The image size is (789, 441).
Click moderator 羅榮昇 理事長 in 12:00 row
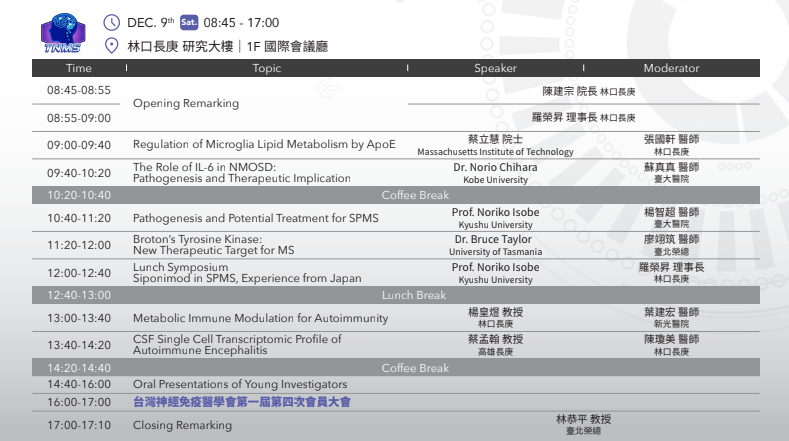click(x=671, y=267)
